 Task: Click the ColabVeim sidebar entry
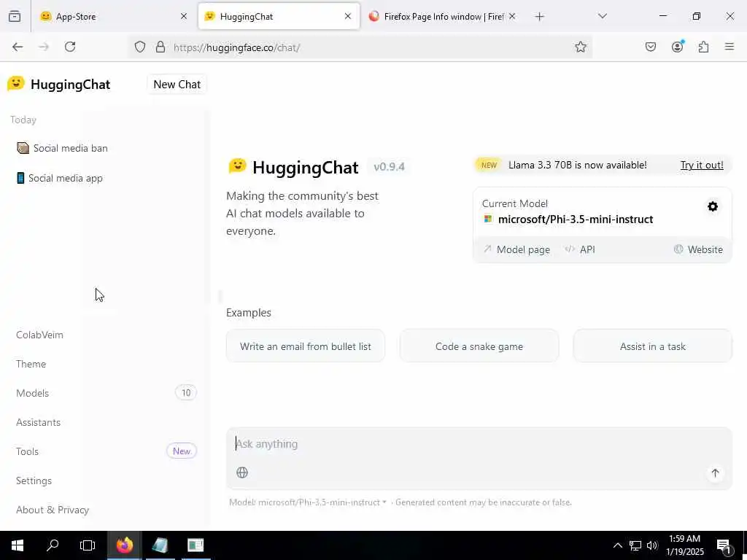click(39, 335)
